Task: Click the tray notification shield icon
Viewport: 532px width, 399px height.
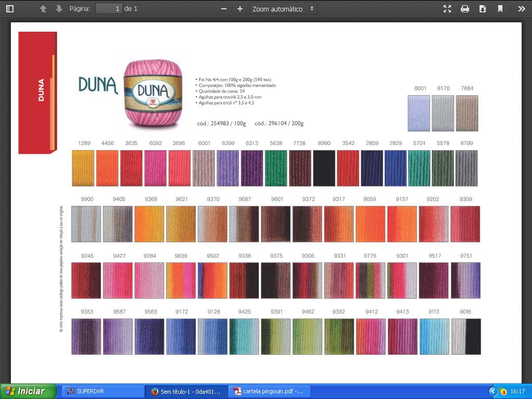Action: click(x=503, y=392)
